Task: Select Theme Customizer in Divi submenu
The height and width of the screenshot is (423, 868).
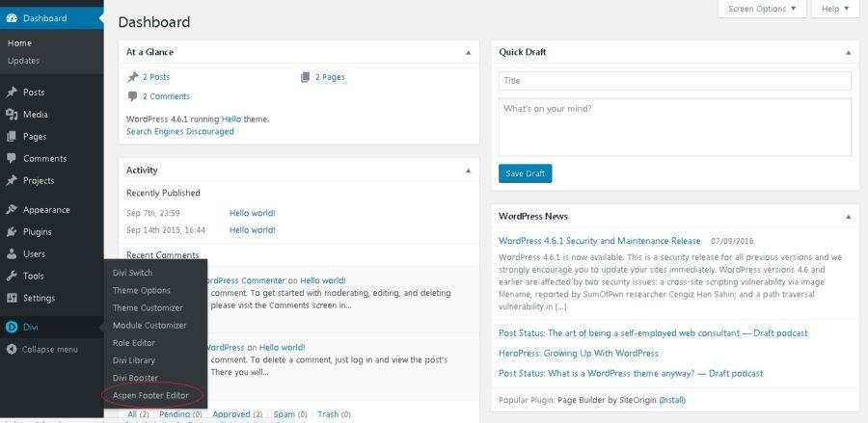Action: coord(148,308)
